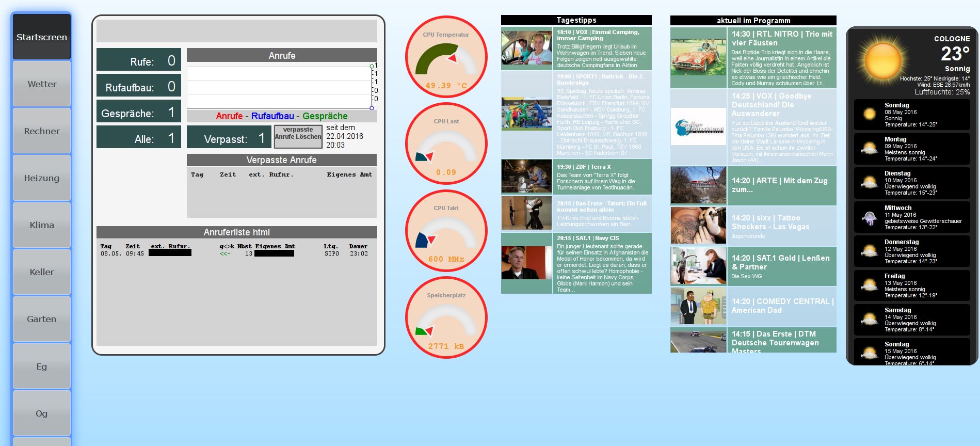Go to the Garten page
This screenshot has height=446, width=980.
point(42,319)
